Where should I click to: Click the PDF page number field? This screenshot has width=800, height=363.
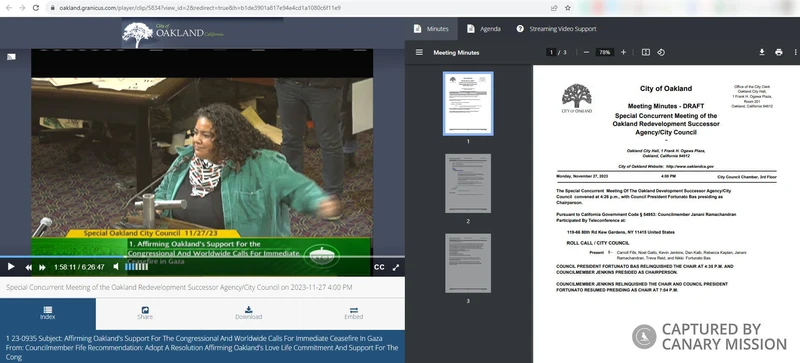[551, 52]
